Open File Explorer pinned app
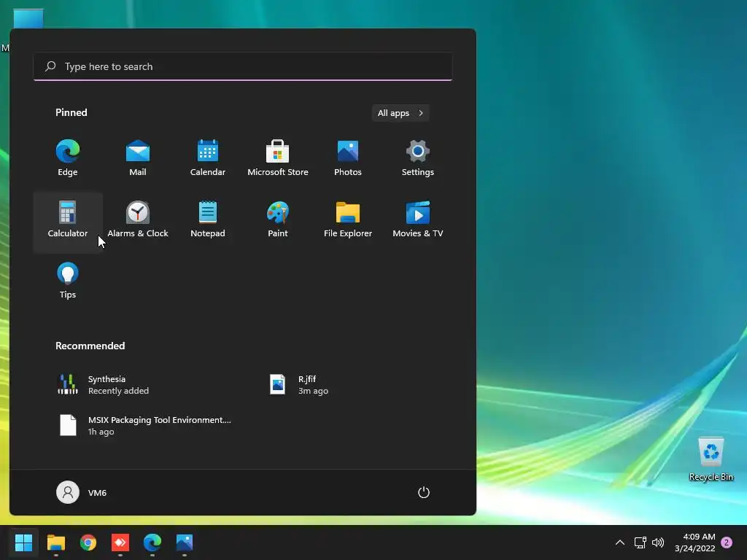This screenshot has height=560, width=747. point(348,220)
